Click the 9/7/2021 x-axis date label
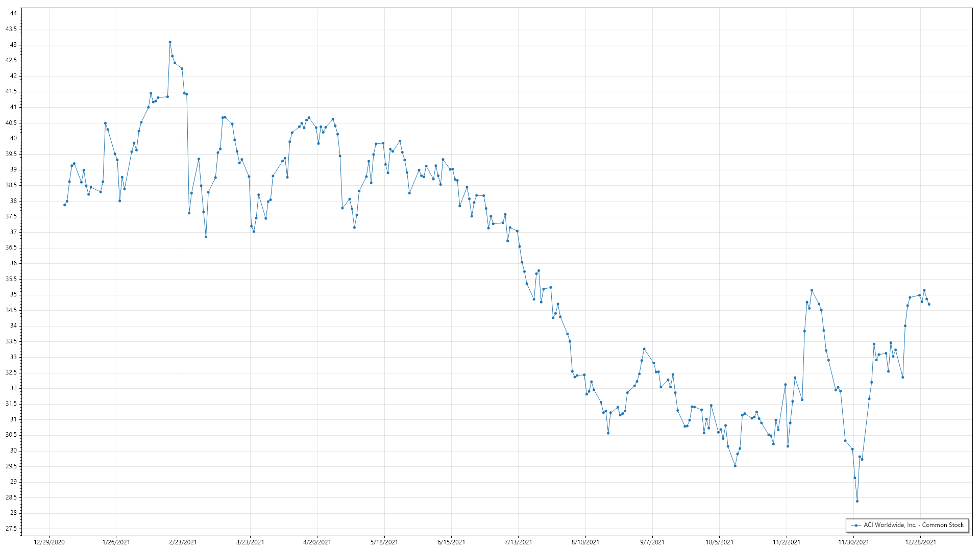The width and height of the screenshot is (980, 551). [652, 542]
